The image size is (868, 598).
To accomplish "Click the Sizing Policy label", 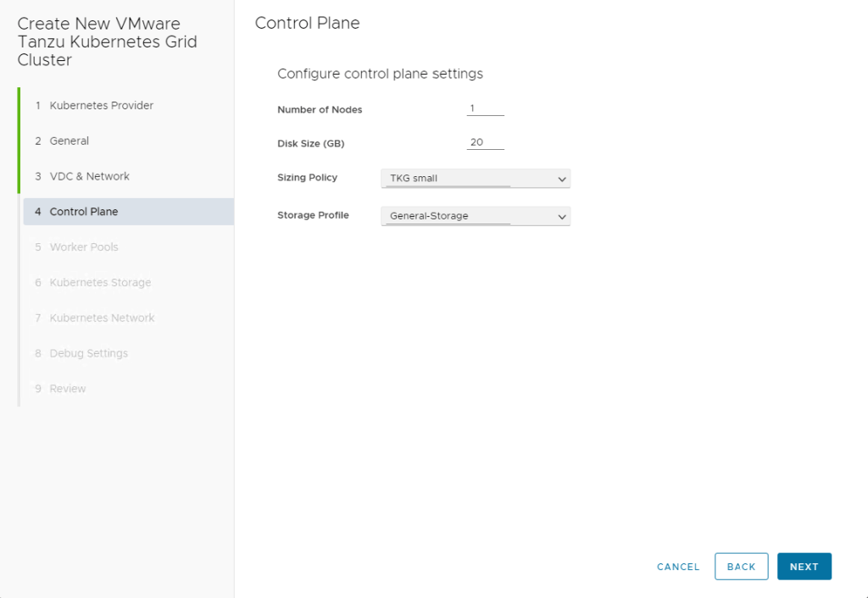I will pos(307,178).
